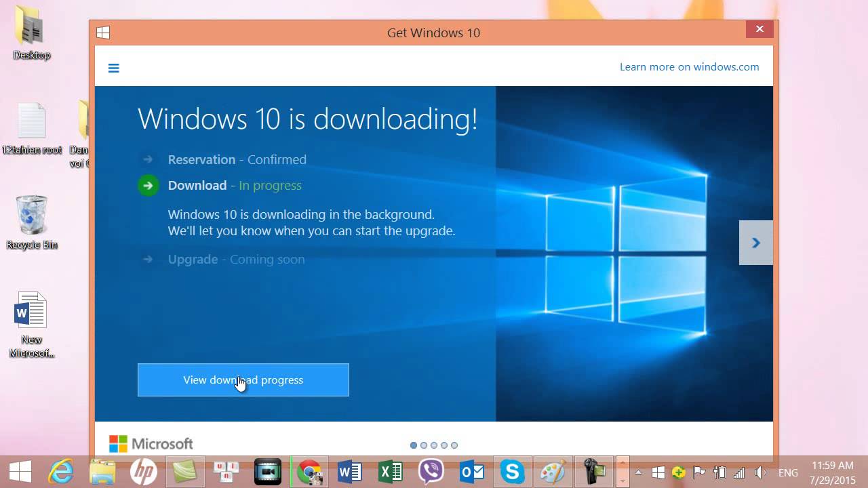
Task: Open the video camera app on taskbar
Action: [x=268, y=471]
